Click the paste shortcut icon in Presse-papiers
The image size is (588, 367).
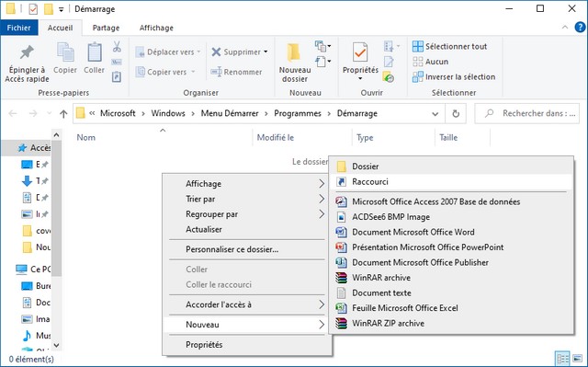point(117,77)
